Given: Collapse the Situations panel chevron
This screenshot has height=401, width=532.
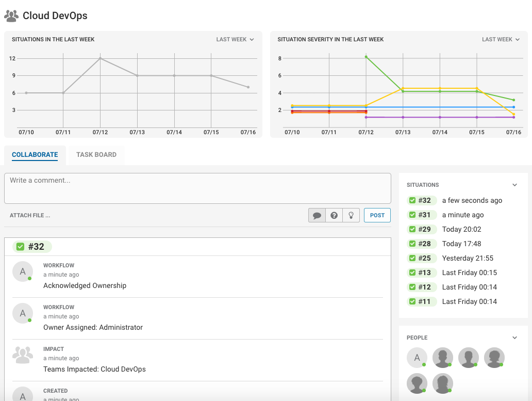Looking at the screenshot, I should click(x=514, y=185).
